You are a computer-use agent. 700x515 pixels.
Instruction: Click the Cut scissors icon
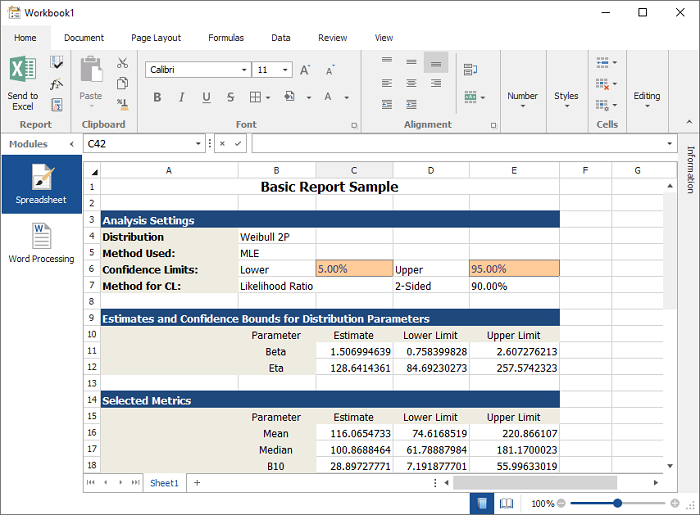(x=122, y=63)
